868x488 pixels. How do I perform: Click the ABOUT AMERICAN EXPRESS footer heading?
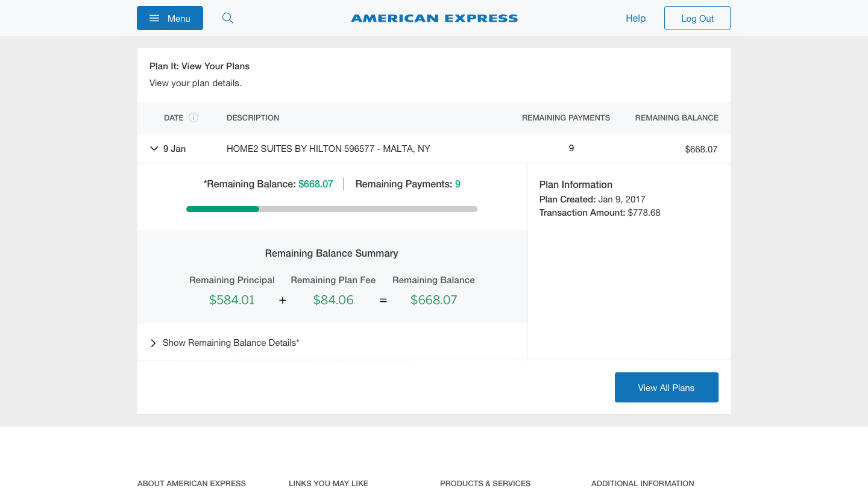pos(192,483)
